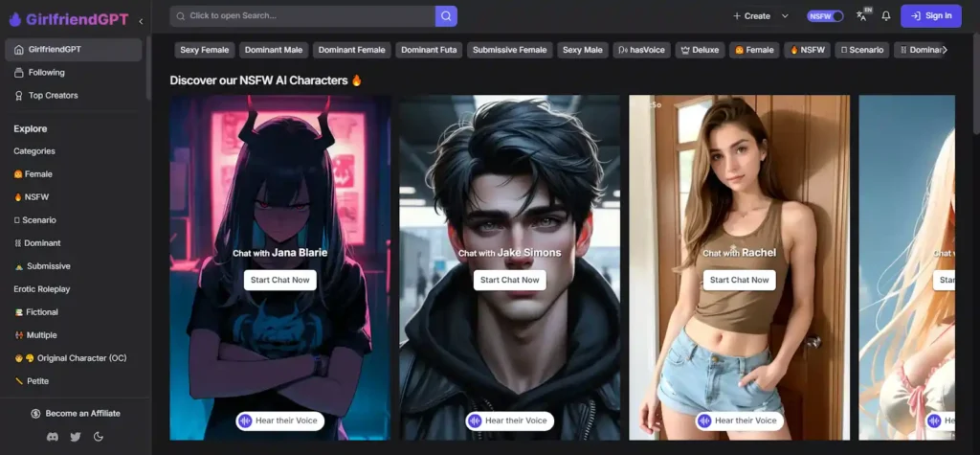Click the Discord icon in sidebar footer
The width and height of the screenshot is (980, 455).
click(x=52, y=437)
